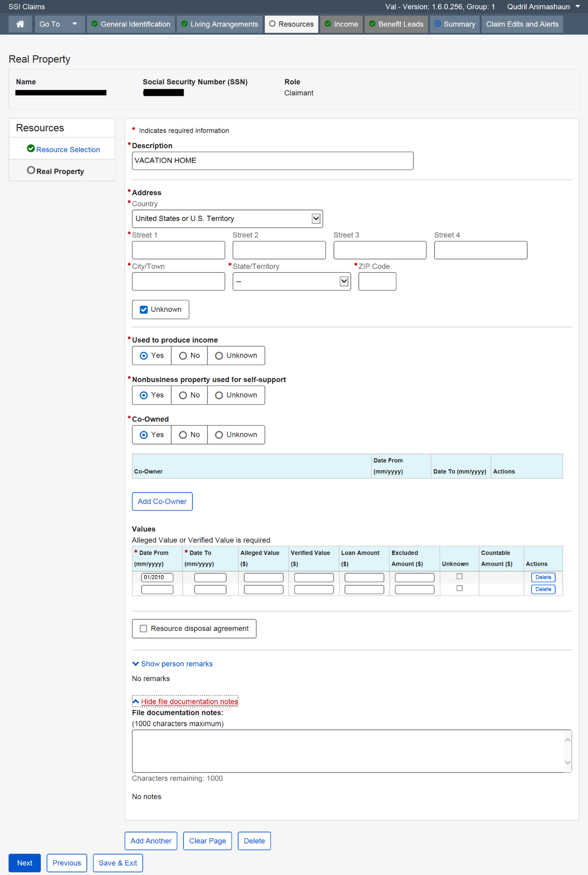Enable the Resource disposal agreement checkbox

point(144,629)
